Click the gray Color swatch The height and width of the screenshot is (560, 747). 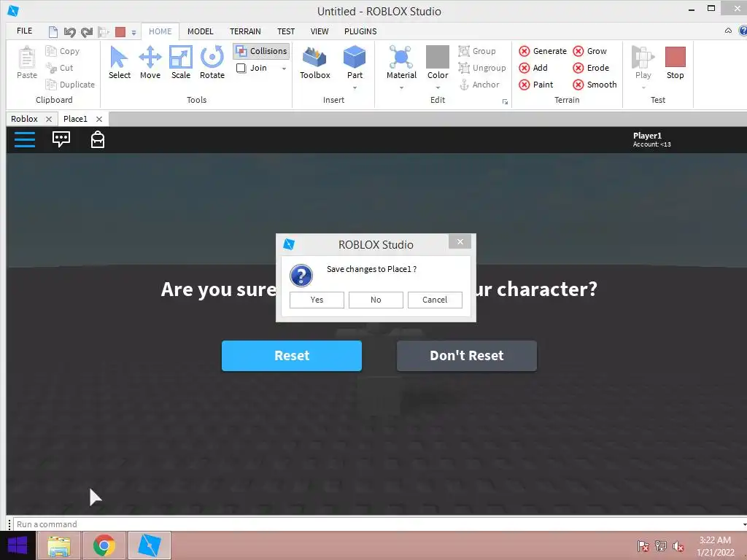point(438,57)
